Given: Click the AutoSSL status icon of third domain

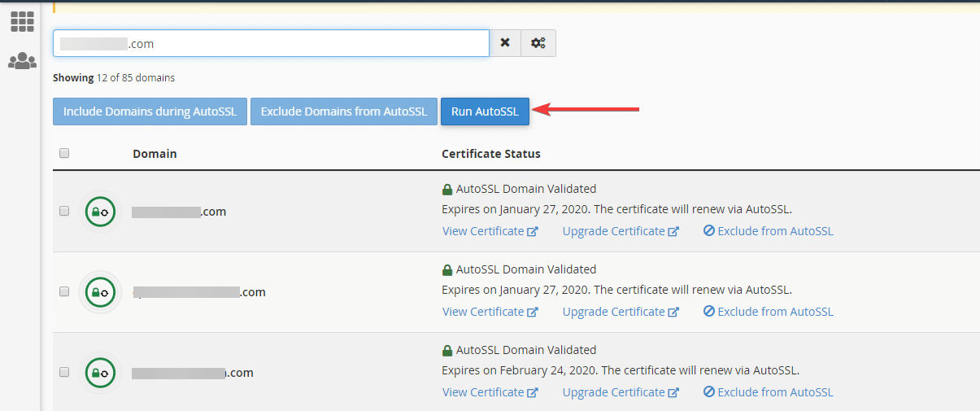Looking at the screenshot, I should [101, 373].
